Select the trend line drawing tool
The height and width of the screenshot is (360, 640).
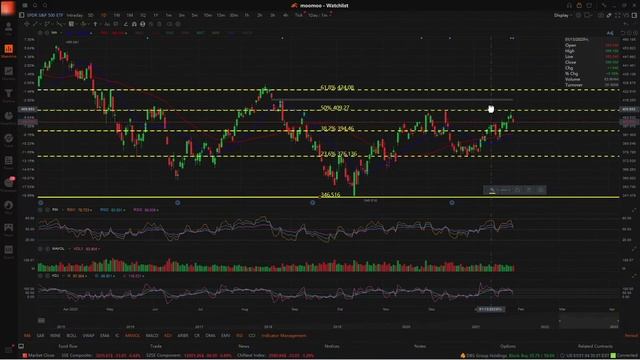35,24
